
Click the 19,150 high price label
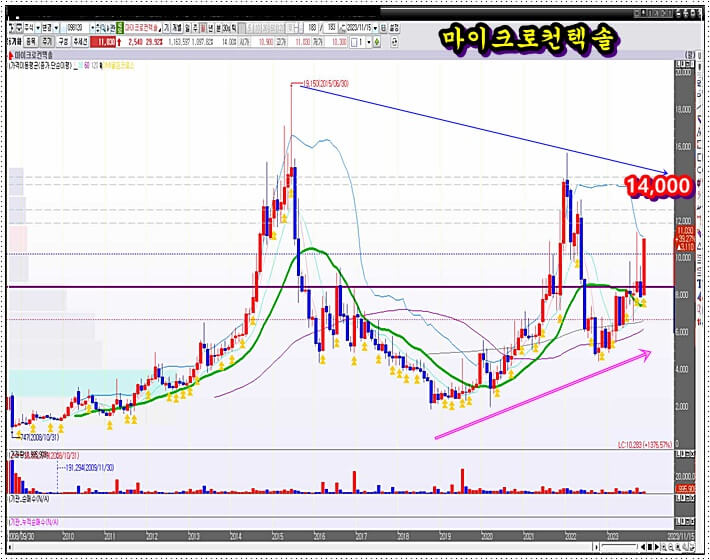point(325,84)
